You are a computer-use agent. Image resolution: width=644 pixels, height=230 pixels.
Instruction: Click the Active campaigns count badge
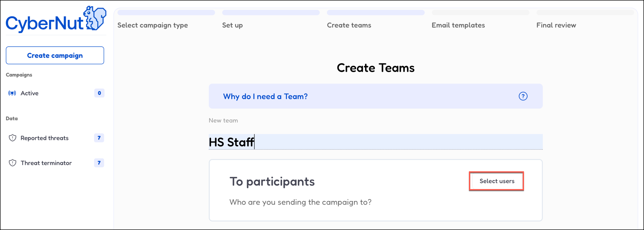click(99, 93)
